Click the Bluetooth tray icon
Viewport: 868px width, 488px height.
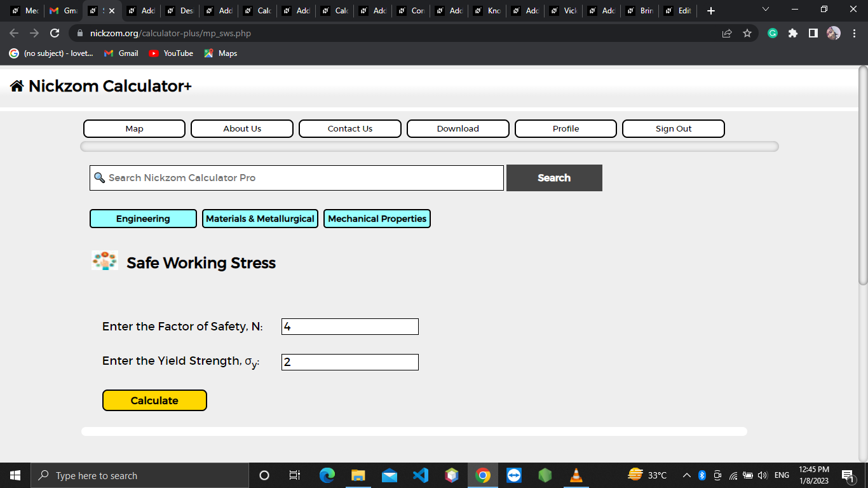tap(702, 475)
